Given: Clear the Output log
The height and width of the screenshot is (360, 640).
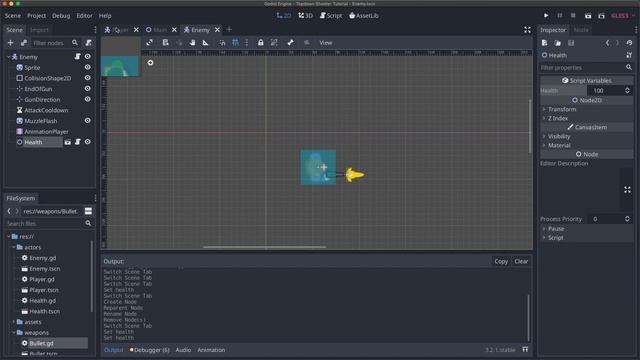Looking at the screenshot, I should click(521, 261).
